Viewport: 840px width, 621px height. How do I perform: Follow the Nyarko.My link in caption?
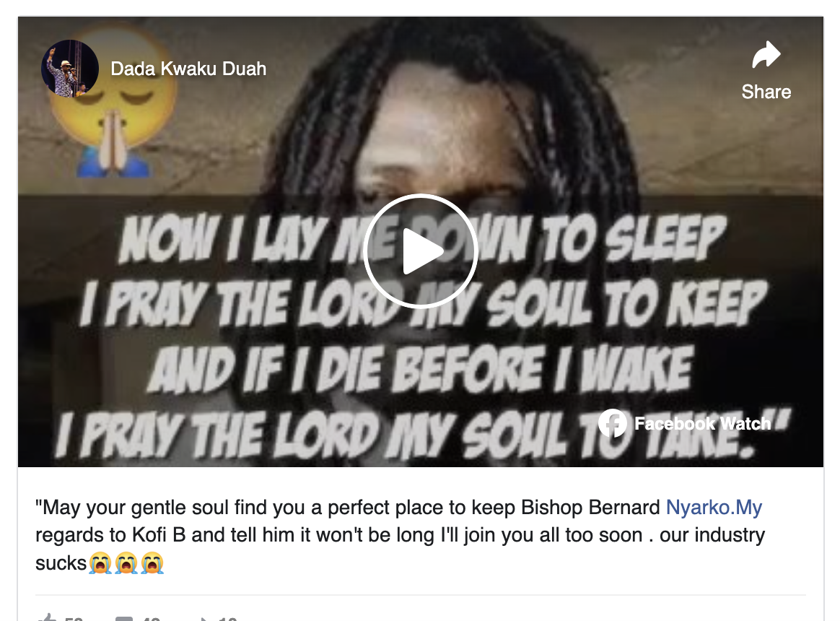714,508
